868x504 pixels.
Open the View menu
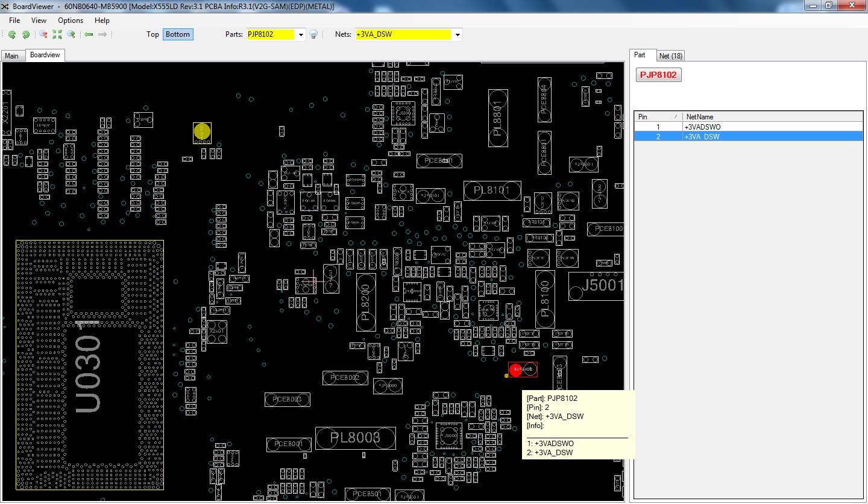tap(39, 20)
